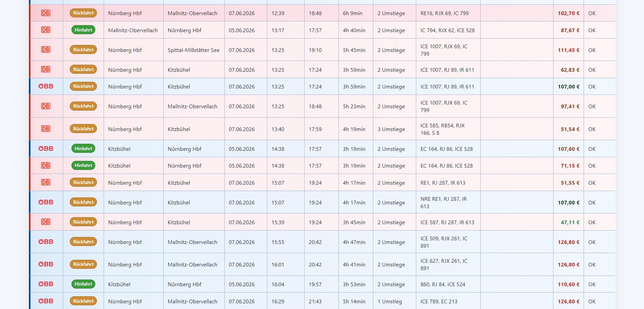Click Spittal-Millstätter See destination cell
Screen dimensions: 644x309
pyautogui.click(x=194, y=50)
